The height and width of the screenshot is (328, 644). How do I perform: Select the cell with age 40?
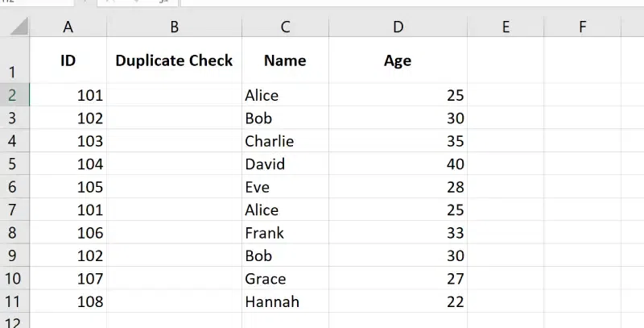point(398,164)
